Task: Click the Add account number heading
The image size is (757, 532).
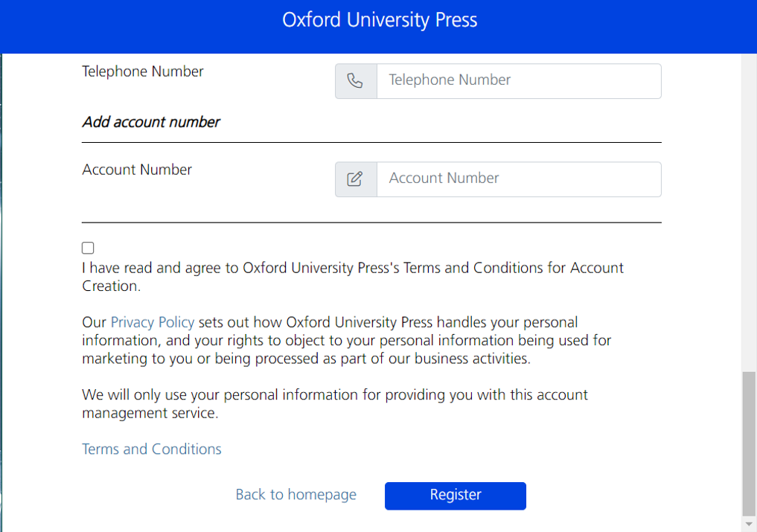Action: pos(151,122)
